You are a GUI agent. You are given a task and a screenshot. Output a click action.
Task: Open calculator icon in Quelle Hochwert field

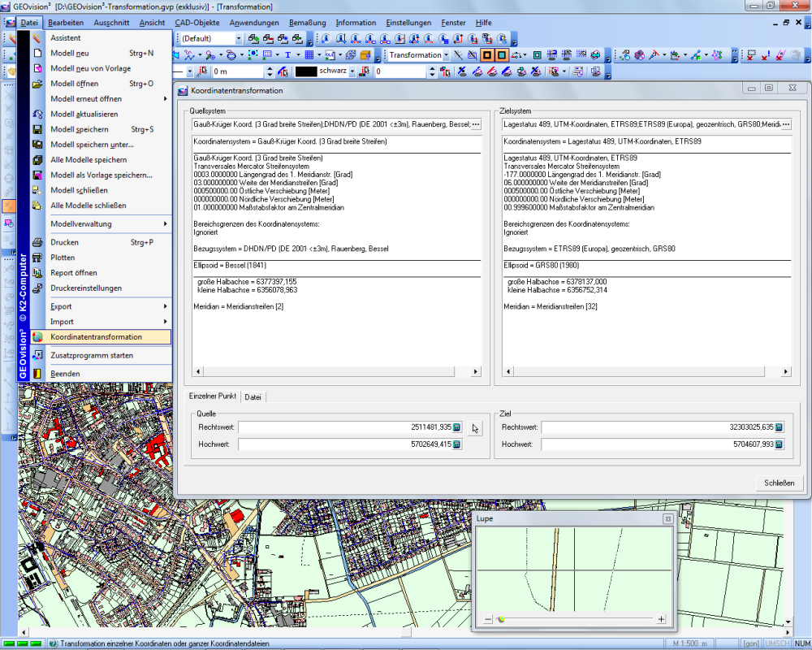point(456,444)
